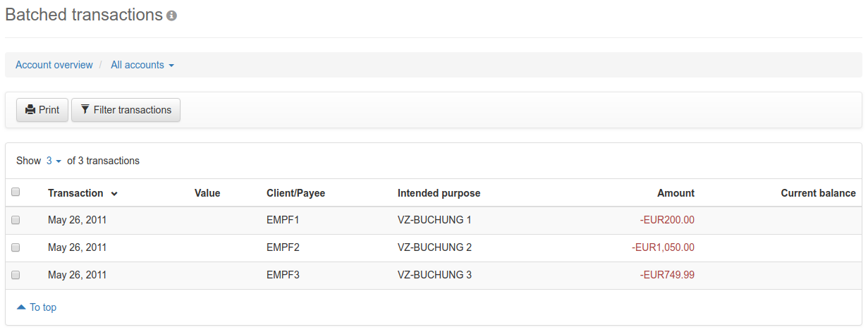Image resolution: width=868 pixels, height=332 pixels.
Task: Sort by the Transaction column header
Action: point(75,193)
